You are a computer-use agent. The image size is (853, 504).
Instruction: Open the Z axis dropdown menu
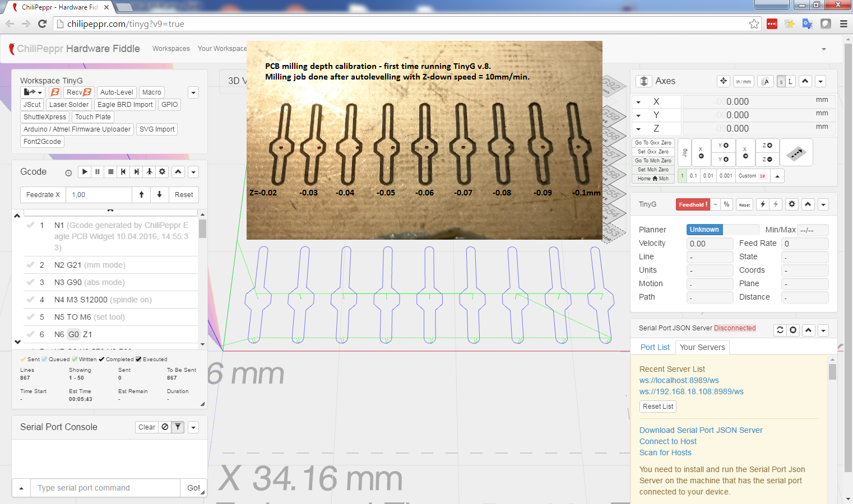pyautogui.click(x=638, y=129)
